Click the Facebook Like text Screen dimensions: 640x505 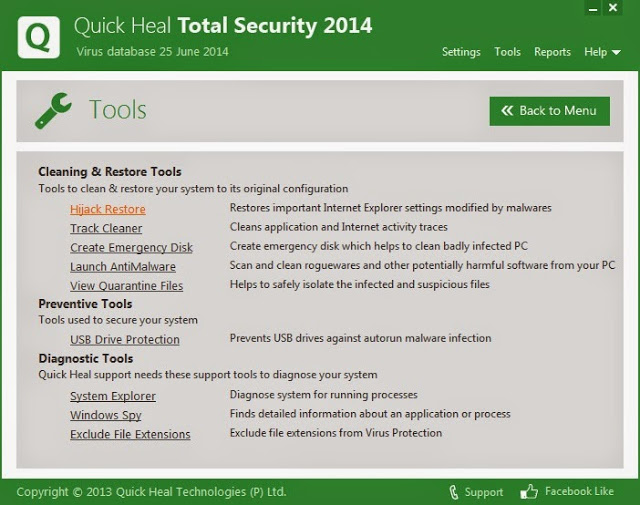coord(579,491)
